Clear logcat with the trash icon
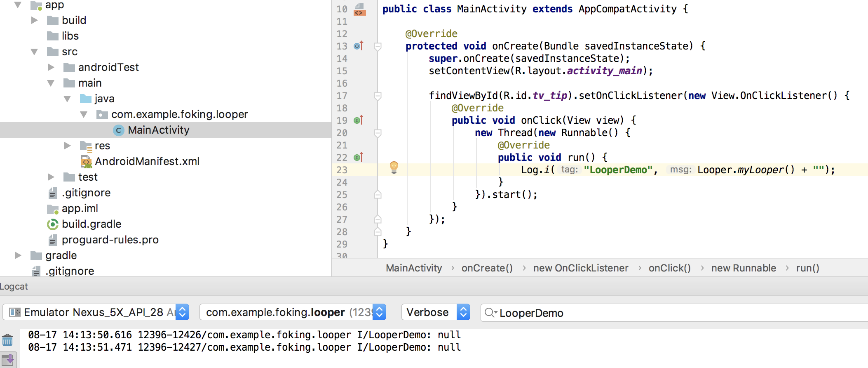Viewport: 868px width, 368px height. pos(7,340)
